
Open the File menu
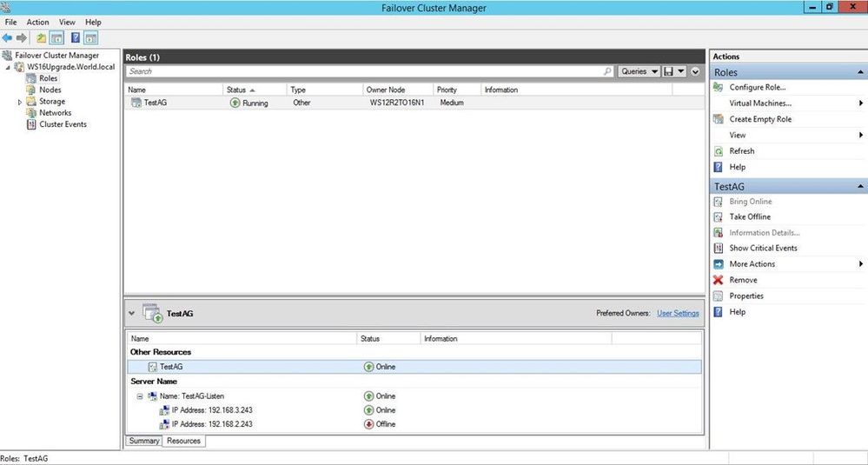tap(10, 22)
